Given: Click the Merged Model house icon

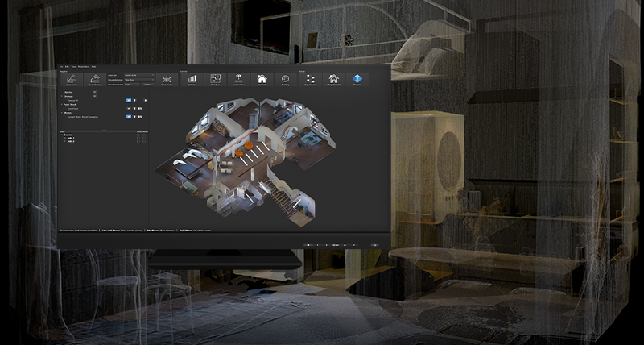Looking at the screenshot, I should [333, 79].
